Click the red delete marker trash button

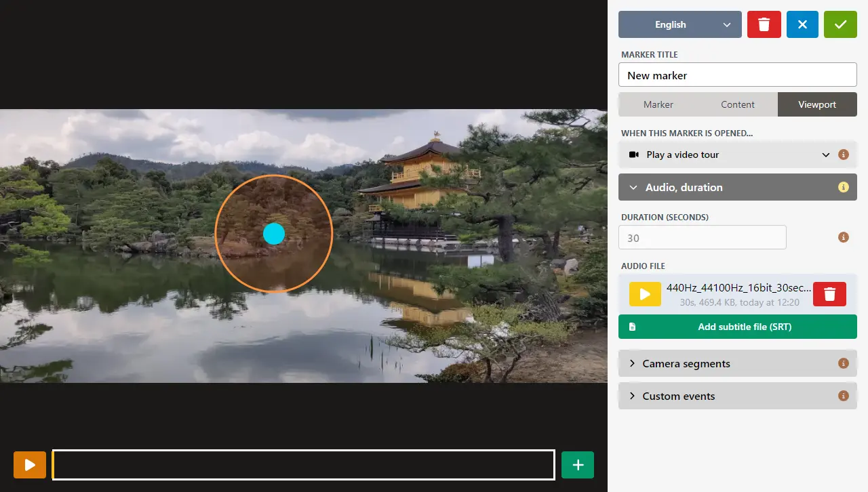pyautogui.click(x=764, y=24)
